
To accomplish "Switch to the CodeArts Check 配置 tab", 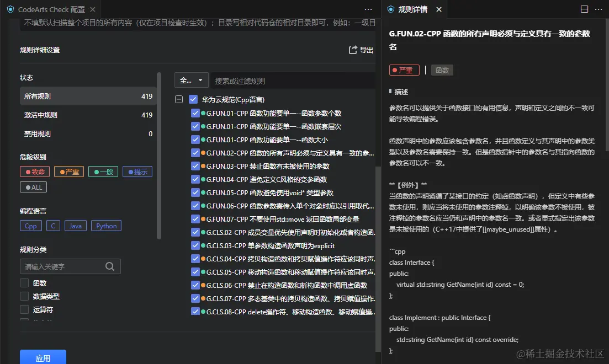I will pyautogui.click(x=51, y=9).
